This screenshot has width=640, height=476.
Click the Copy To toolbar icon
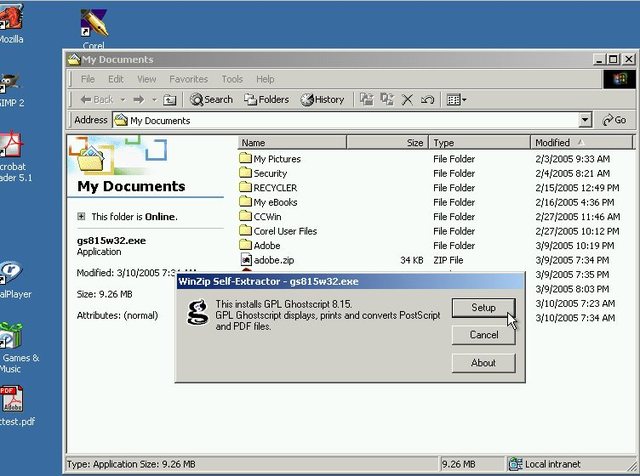pos(387,99)
